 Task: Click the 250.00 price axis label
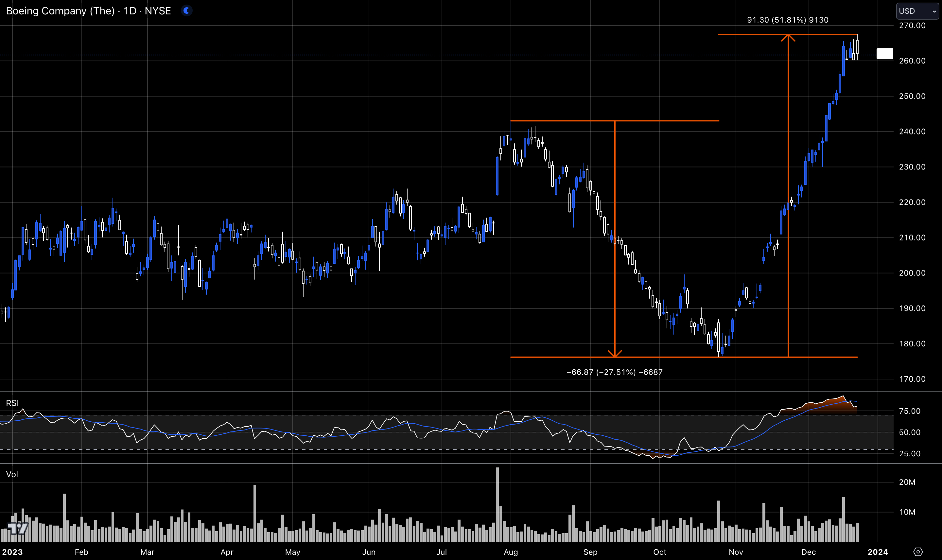tap(912, 96)
